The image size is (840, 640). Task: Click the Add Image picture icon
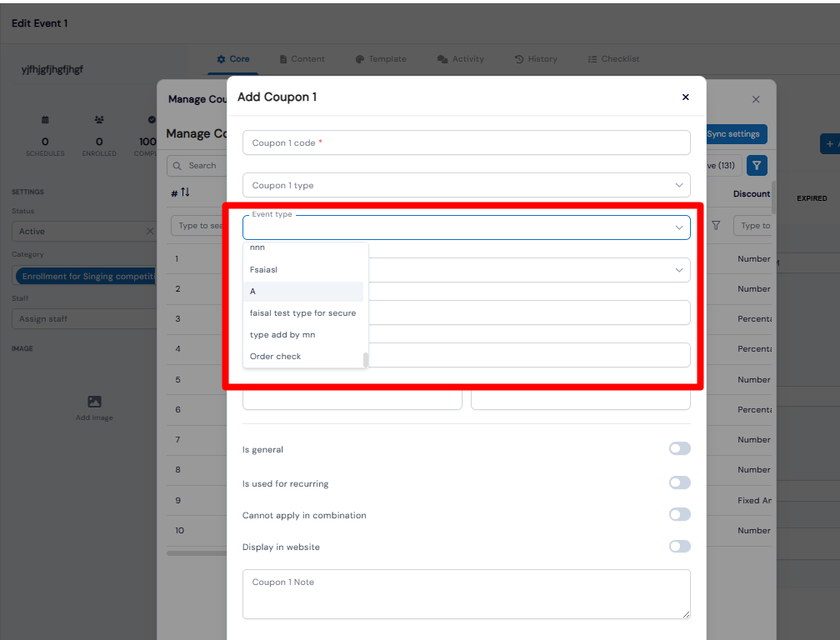[94, 401]
